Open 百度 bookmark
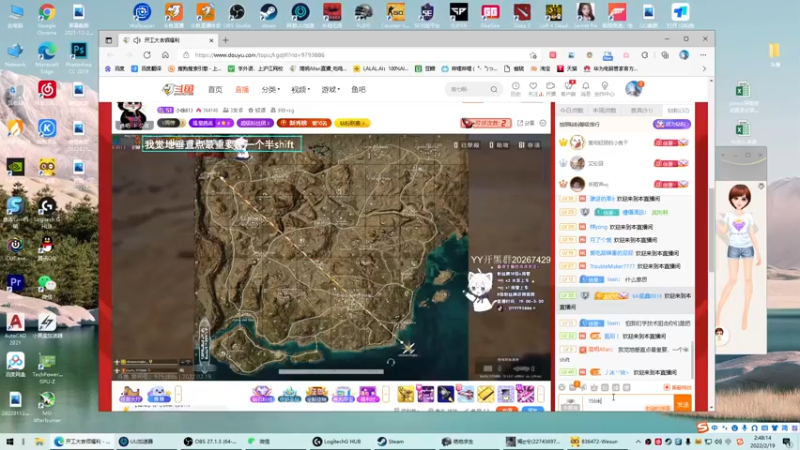 pyautogui.click(x=115, y=68)
